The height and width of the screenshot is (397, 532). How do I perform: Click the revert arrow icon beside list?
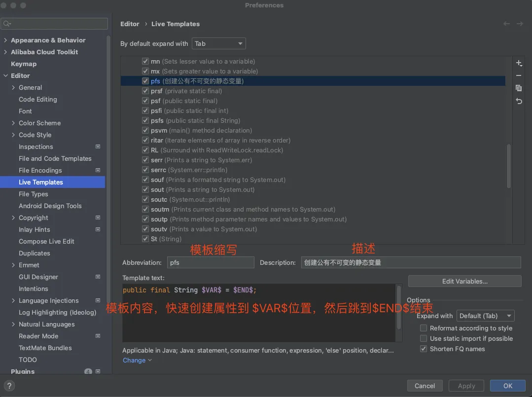coord(519,101)
